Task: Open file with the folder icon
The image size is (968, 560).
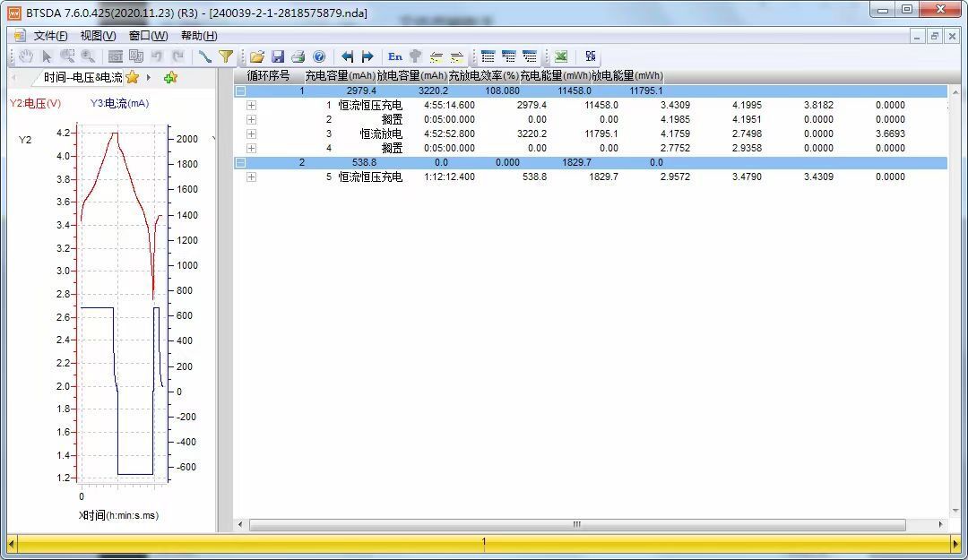Action: [257, 56]
